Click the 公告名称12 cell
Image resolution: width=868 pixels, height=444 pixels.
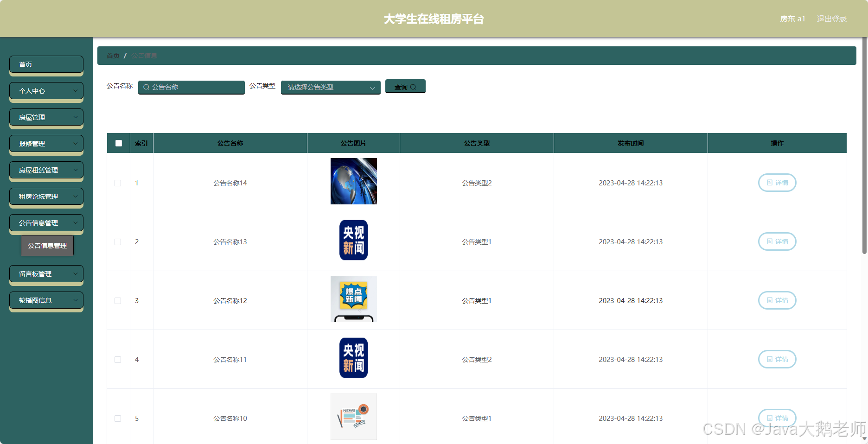230,301
